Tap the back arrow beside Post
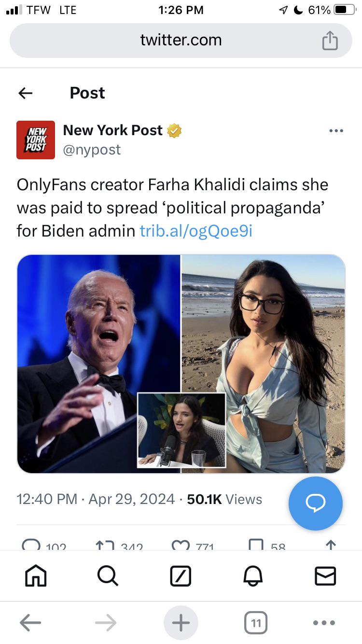This screenshot has width=362, height=644. click(x=25, y=93)
